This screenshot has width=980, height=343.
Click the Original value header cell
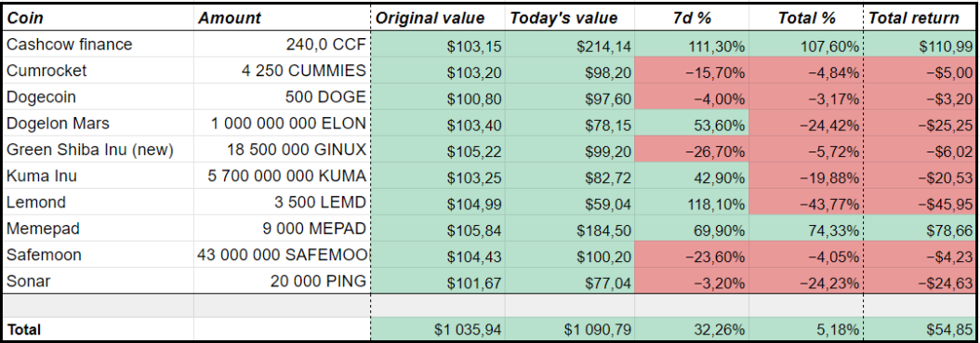click(x=438, y=18)
